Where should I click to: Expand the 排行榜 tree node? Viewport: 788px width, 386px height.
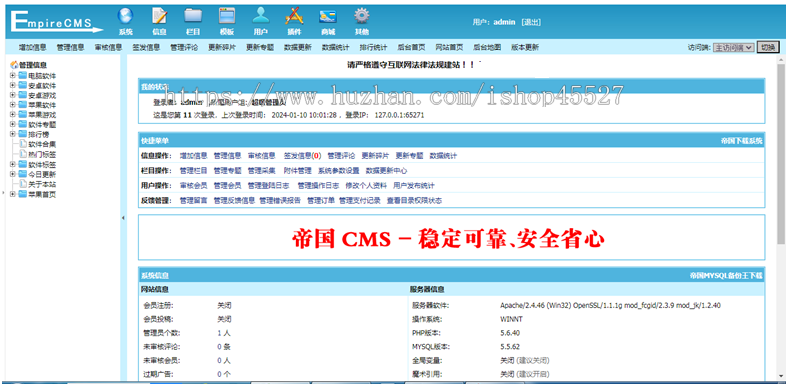click(x=13, y=134)
